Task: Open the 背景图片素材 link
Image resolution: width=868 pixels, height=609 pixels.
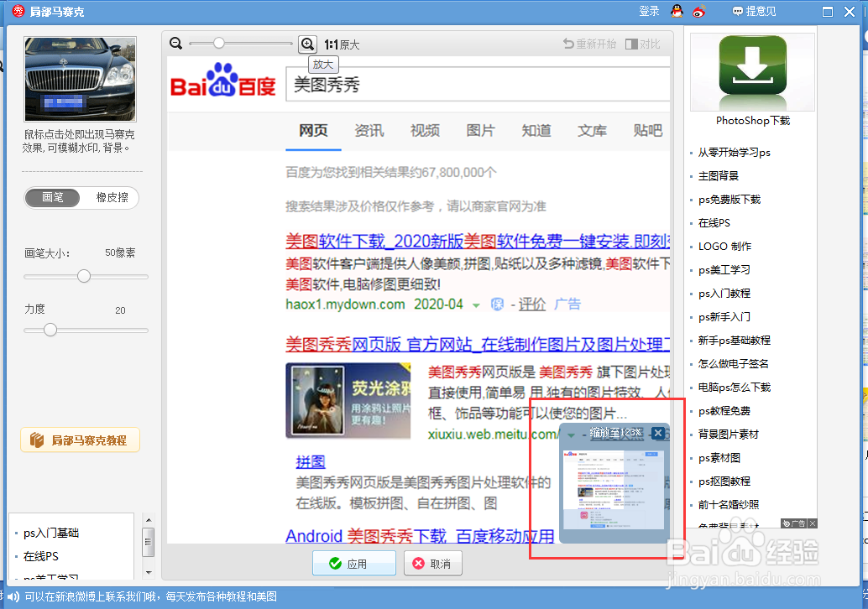Action: point(729,435)
